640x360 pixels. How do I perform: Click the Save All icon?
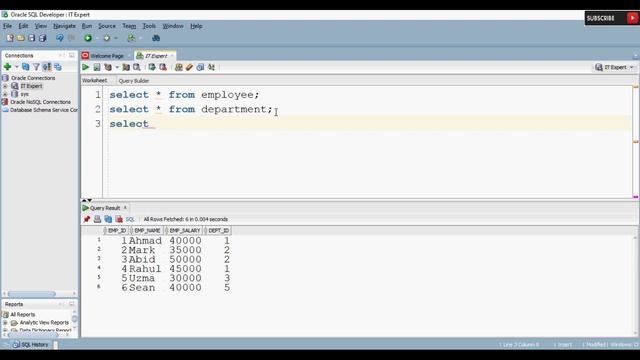[42, 38]
